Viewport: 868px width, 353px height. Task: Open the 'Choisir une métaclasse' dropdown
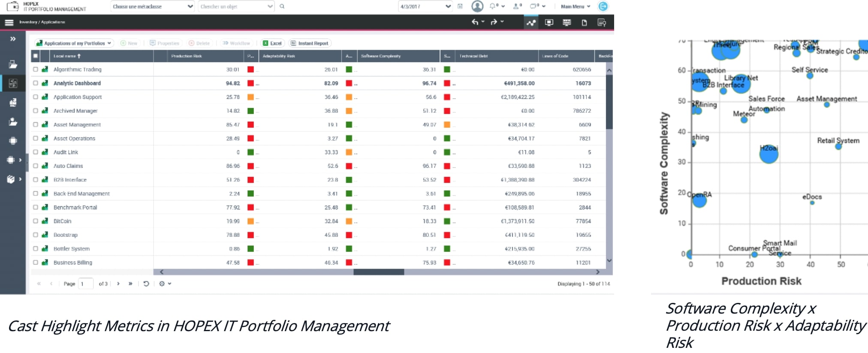point(152,6)
